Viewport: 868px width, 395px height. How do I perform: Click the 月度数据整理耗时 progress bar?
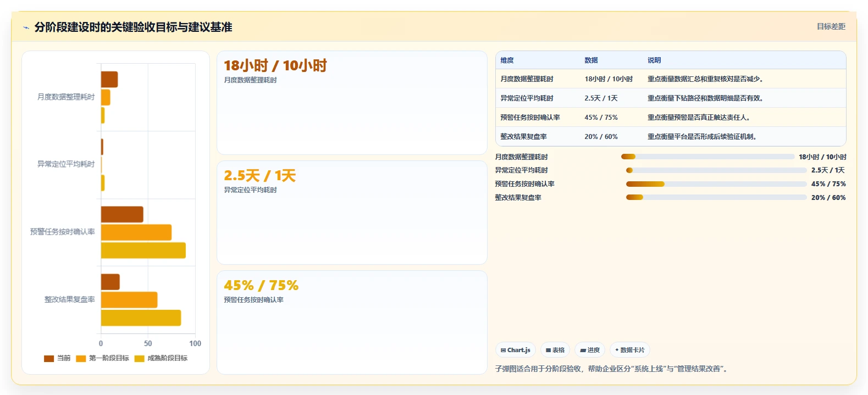pos(707,157)
